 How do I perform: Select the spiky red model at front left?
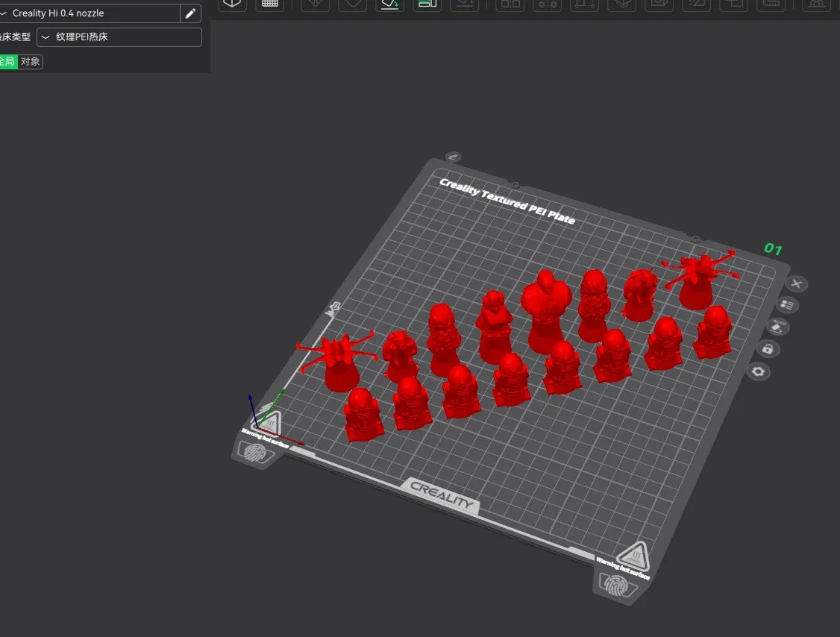coord(339,363)
